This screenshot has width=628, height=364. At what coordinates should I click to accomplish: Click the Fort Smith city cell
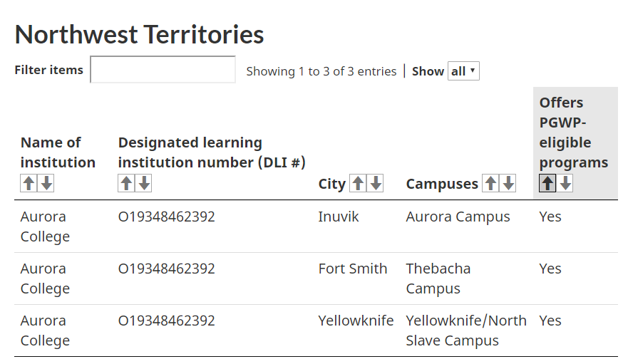click(x=353, y=269)
